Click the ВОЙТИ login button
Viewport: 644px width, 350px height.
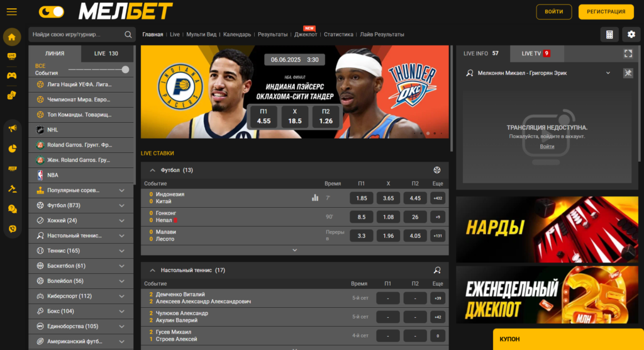click(x=553, y=11)
